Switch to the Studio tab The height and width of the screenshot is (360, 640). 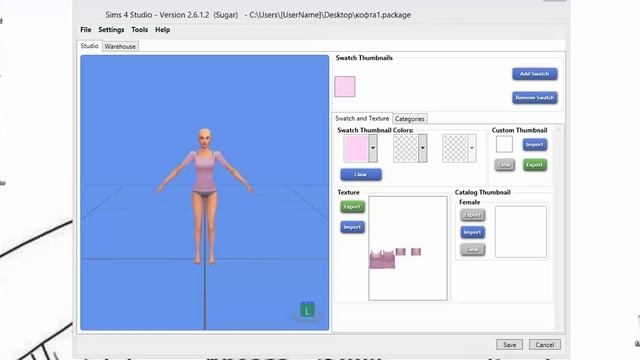pyautogui.click(x=89, y=46)
